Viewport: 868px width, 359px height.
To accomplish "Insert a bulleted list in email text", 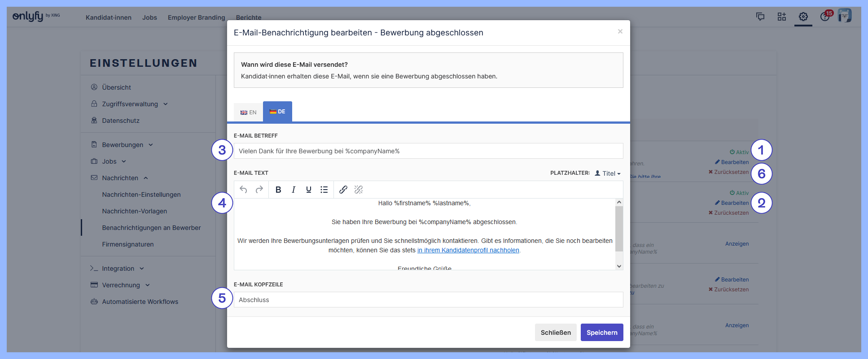I will [324, 190].
